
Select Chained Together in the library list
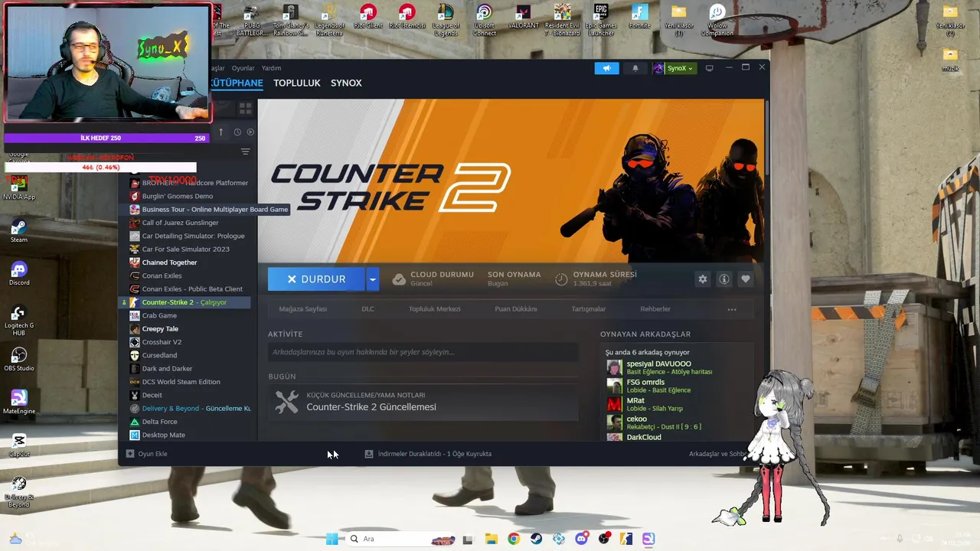click(x=169, y=262)
